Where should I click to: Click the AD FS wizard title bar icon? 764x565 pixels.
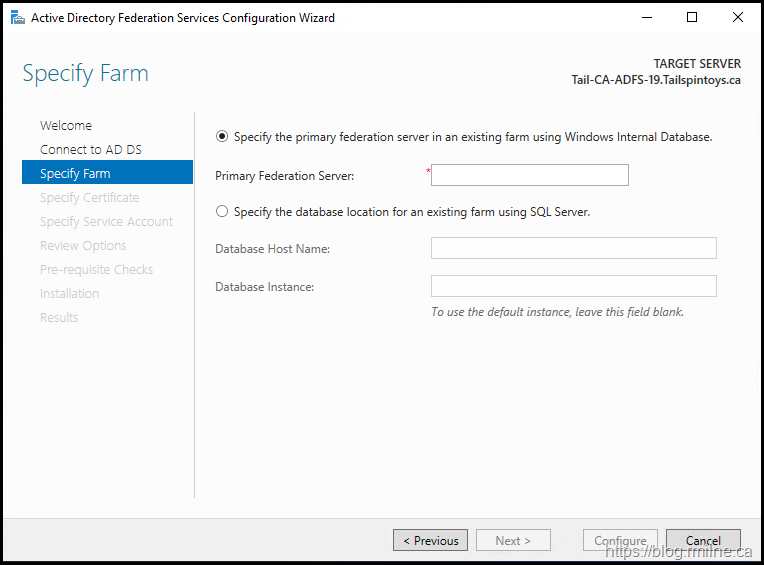(x=17, y=18)
